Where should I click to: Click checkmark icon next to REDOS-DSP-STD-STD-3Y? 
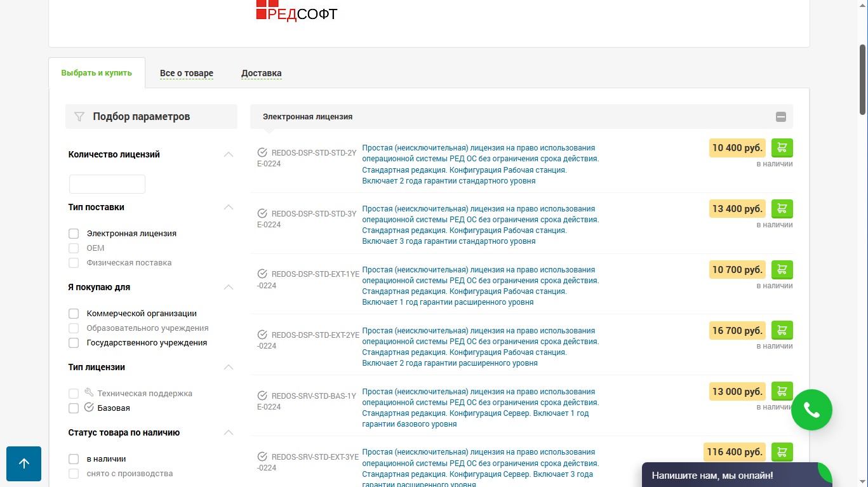pos(262,213)
